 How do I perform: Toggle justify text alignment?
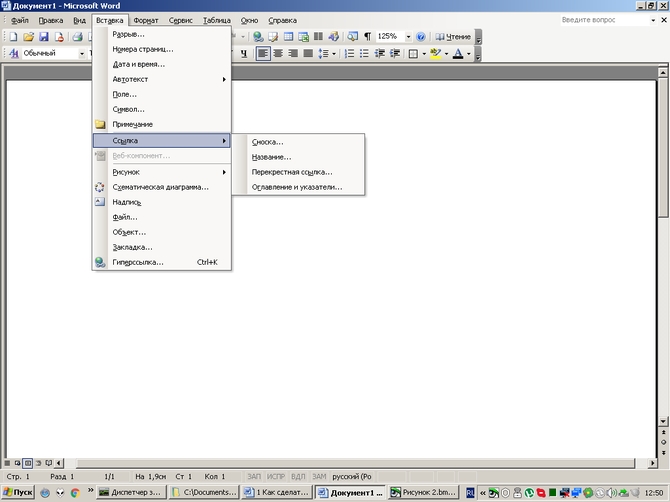tap(307, 53)
